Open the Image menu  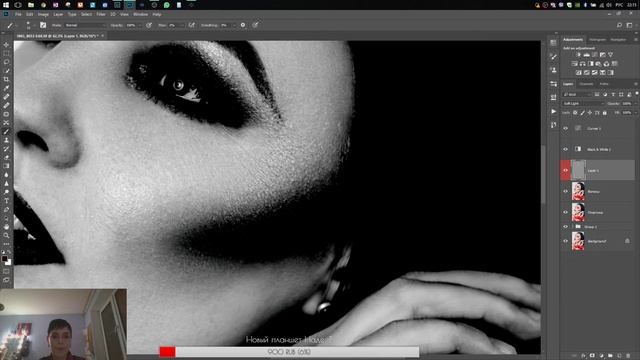click(43, 14)
